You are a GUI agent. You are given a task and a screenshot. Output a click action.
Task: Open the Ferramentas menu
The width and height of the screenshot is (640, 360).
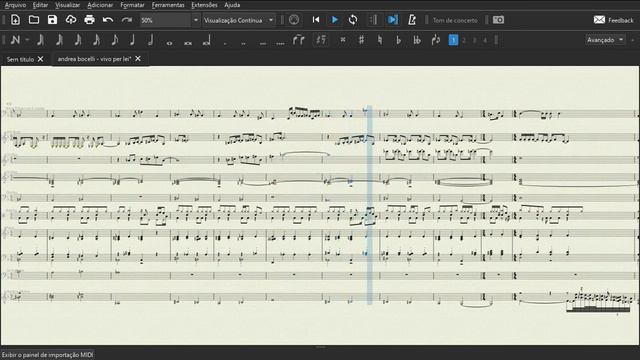pyautogui.click(x=168, y=5)
